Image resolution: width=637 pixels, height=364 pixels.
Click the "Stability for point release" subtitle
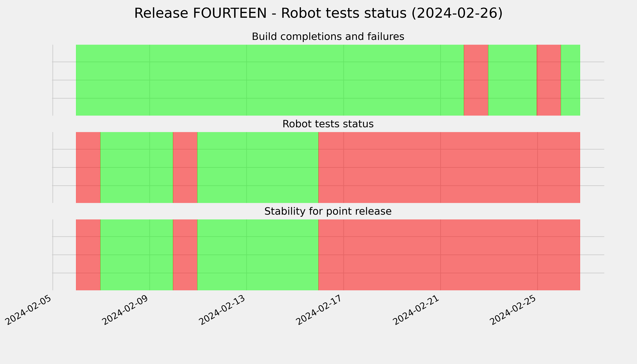pyautogui.click(x=328, y=212)
